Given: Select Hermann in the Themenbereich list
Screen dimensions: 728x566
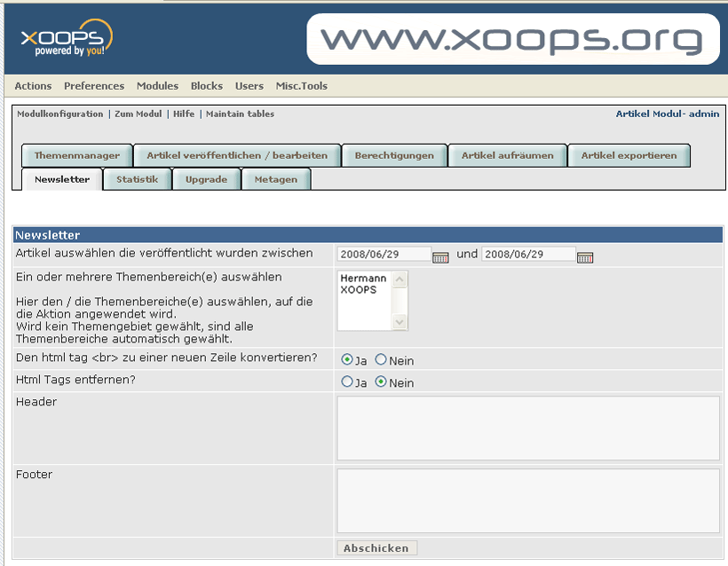Looking at the screenshot, I should tap(363, 278).
